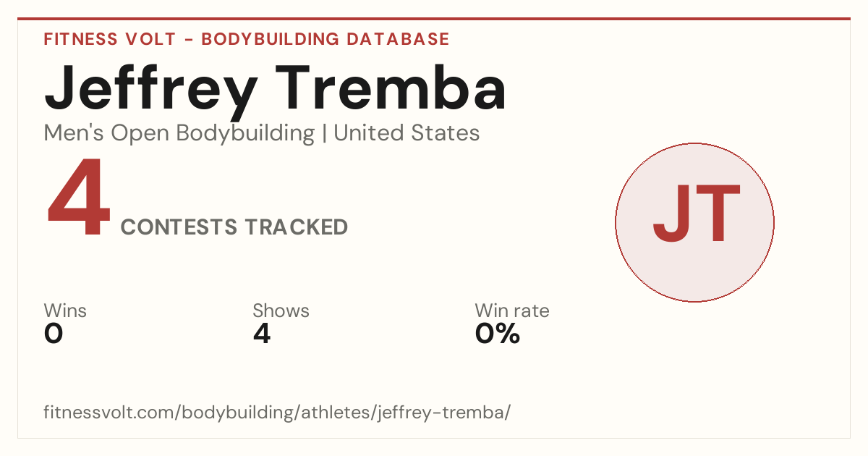Click the word DATABASE in the header
Screen dimensions: 868x456
pyautogui.click(x=398, y=39)
